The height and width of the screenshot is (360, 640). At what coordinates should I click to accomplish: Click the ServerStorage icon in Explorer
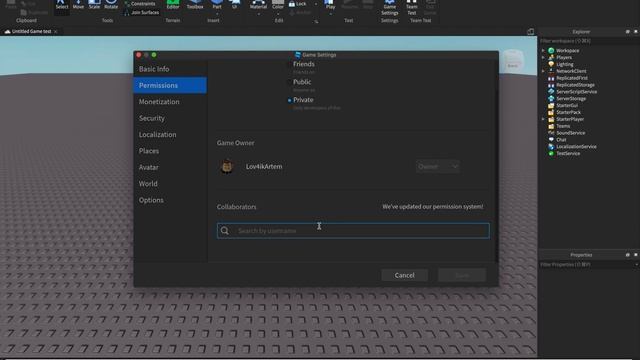(551, 99)
